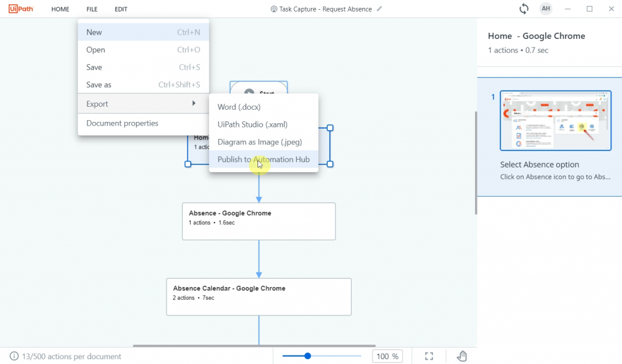Image resolution: width=622 pixels, height=364 pixels.
Task: Click the vertical scrollbar of the canvas
Action: [476, 163]
